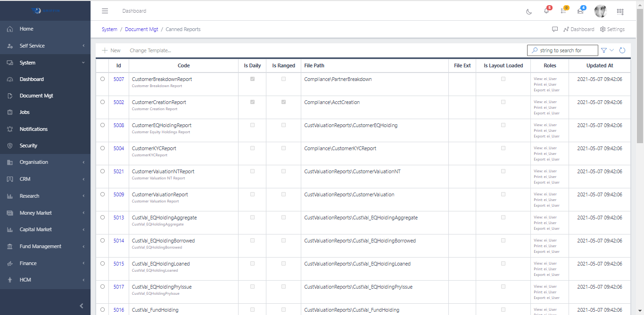Select the radio button for CustomerKYCReport row

tap(102, 148)
